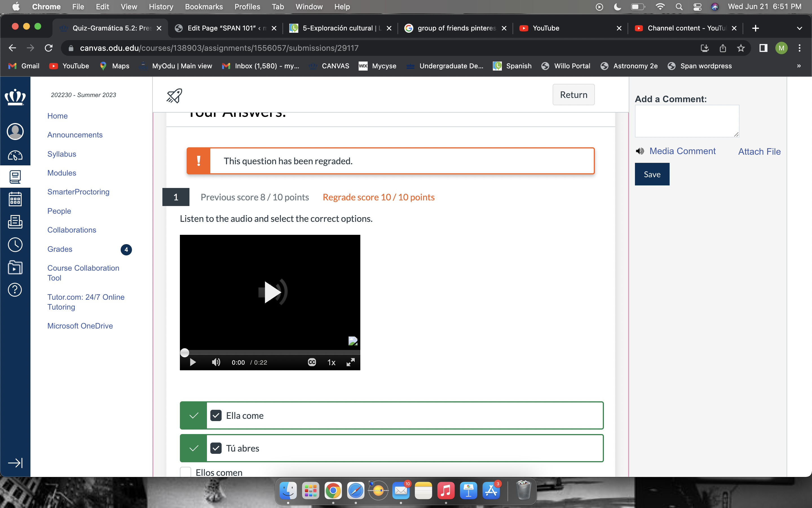Open the Studio media icon in sidebar
Viewport: 812px width, 508px height.
coord(15,268)
